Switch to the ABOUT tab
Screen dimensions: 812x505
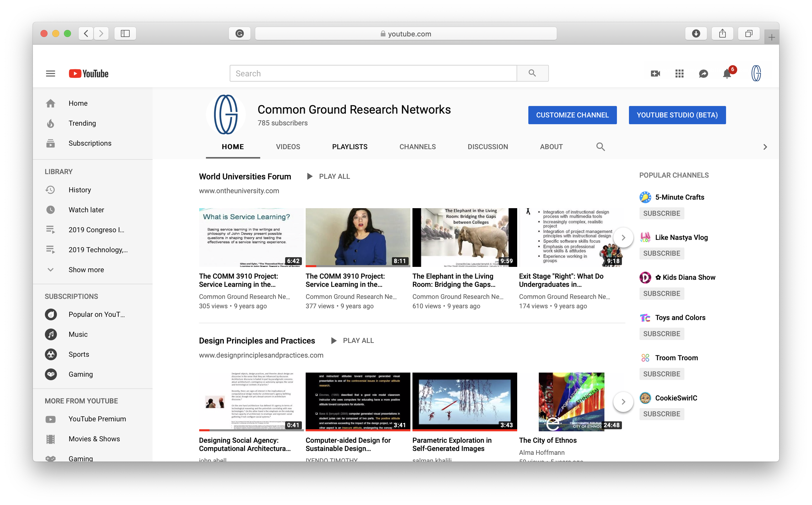(x=551, y=147)
